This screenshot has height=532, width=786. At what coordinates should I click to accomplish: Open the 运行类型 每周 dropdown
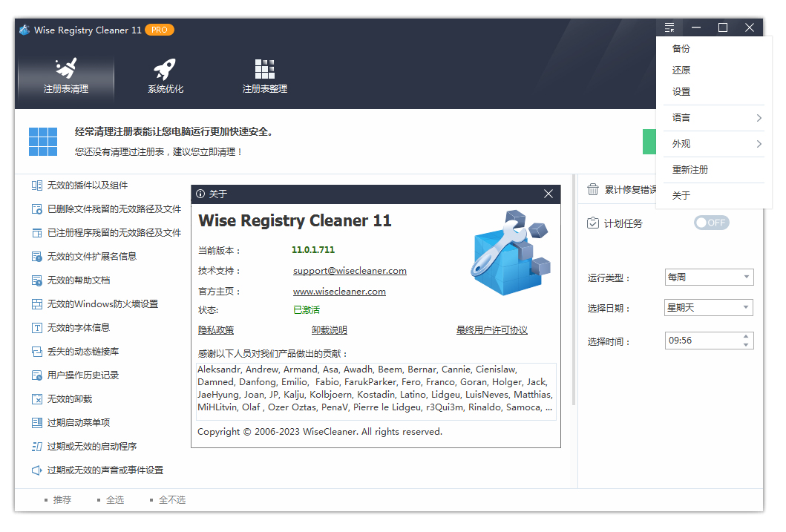pyautogui.click(x=709, y=277)
